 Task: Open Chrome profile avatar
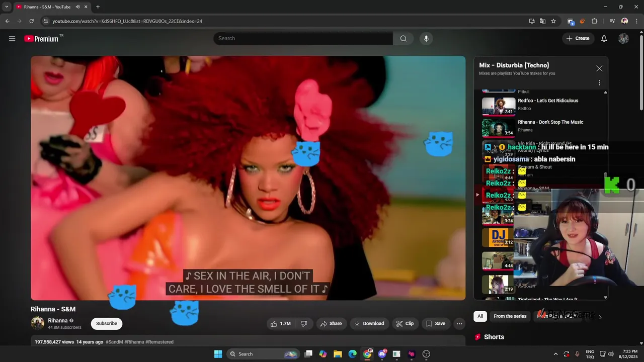point(624,21)
